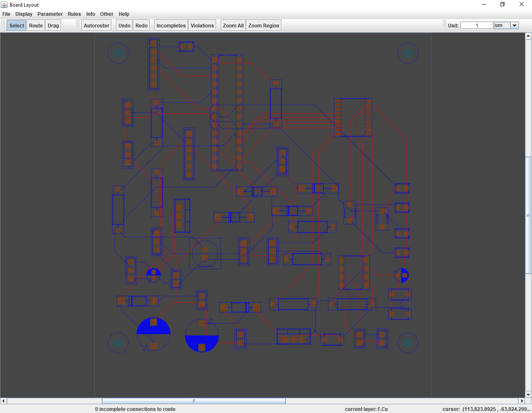Expand the unit dropdown (um)
Image resolution: width=532 pixels, height=413 pixels.
(514, 25)
